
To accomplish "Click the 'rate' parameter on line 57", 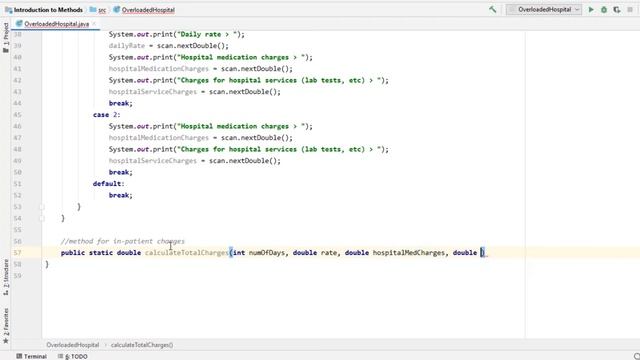I will coord(329,253).
